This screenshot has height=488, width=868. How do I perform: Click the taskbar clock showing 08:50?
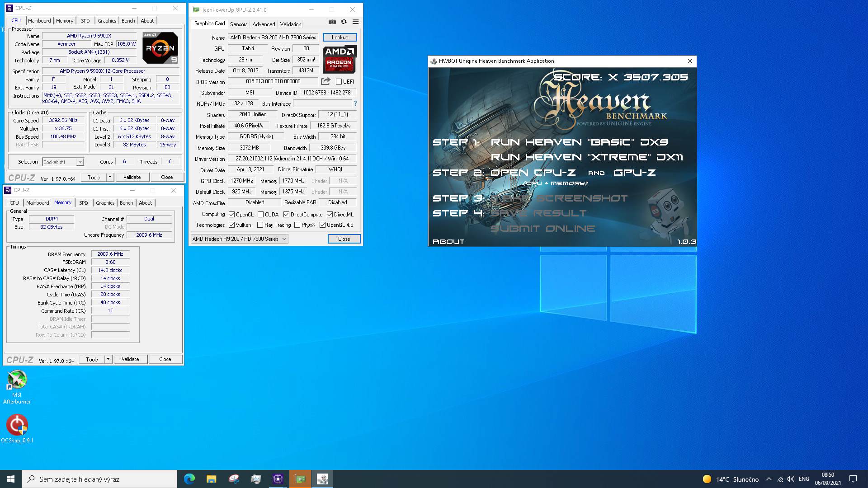tap(828, 479)
